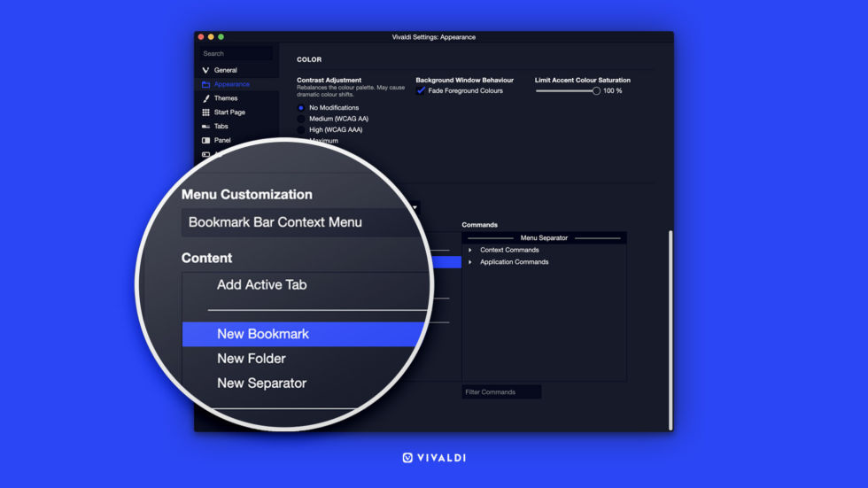Screen dimensions: 868x488
Task: Click the Filter Commands input field
Action: (x=501, y=392)
